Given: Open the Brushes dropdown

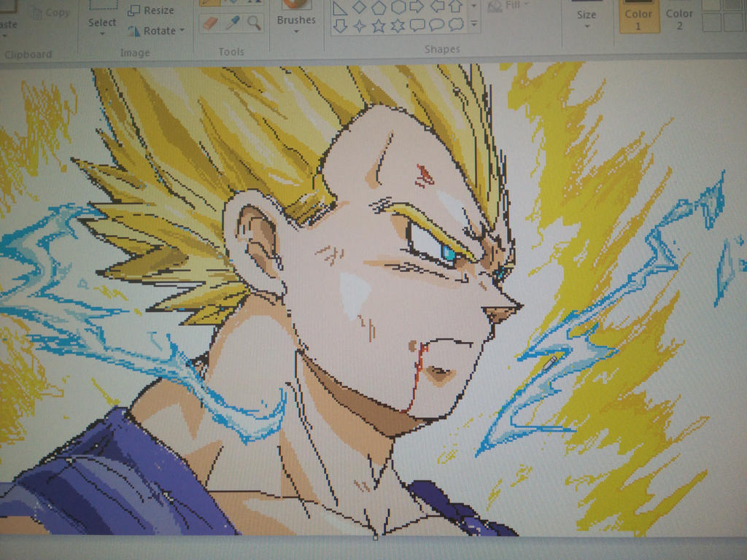Looking at the screenshot, I should pos(295,31).
